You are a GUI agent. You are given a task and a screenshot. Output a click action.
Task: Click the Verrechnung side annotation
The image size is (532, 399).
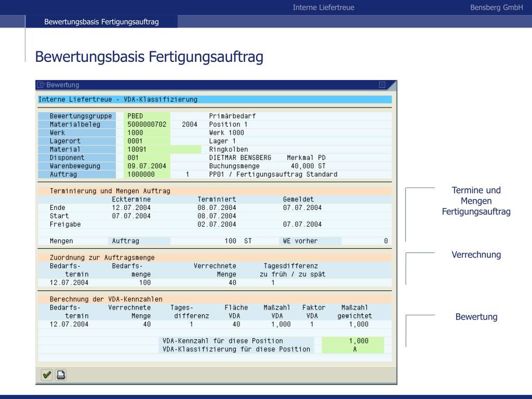[x=476, y=255]
